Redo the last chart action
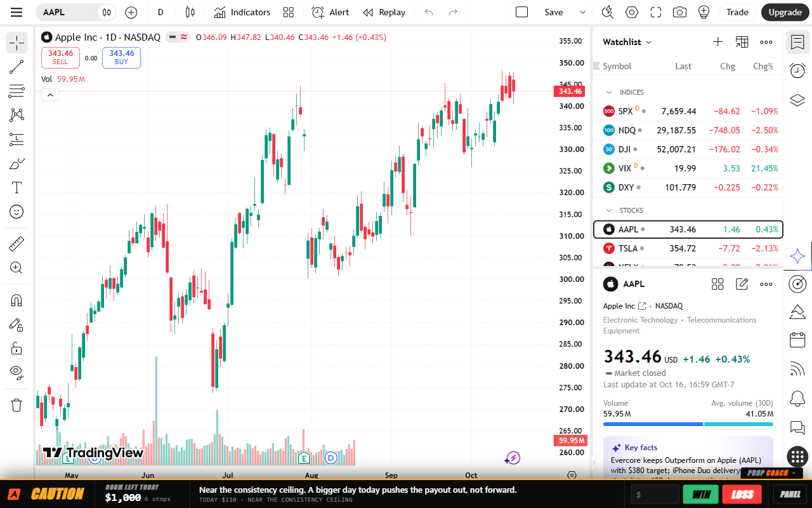This screenshot has width=812, height=508. click(x=453, y=12)
